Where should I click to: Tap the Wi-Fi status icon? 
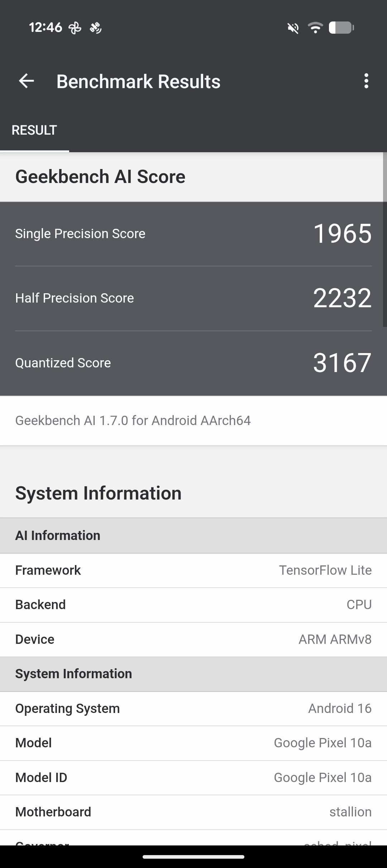[315, 28]
